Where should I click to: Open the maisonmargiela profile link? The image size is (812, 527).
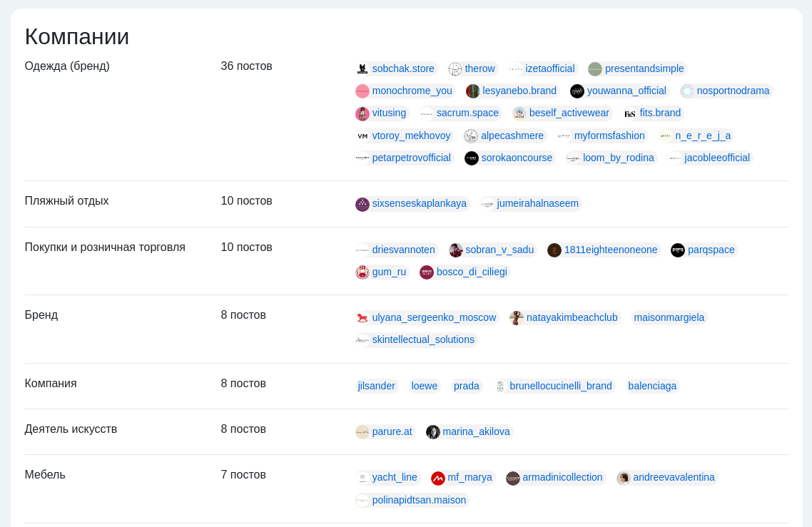coord(669,317)
